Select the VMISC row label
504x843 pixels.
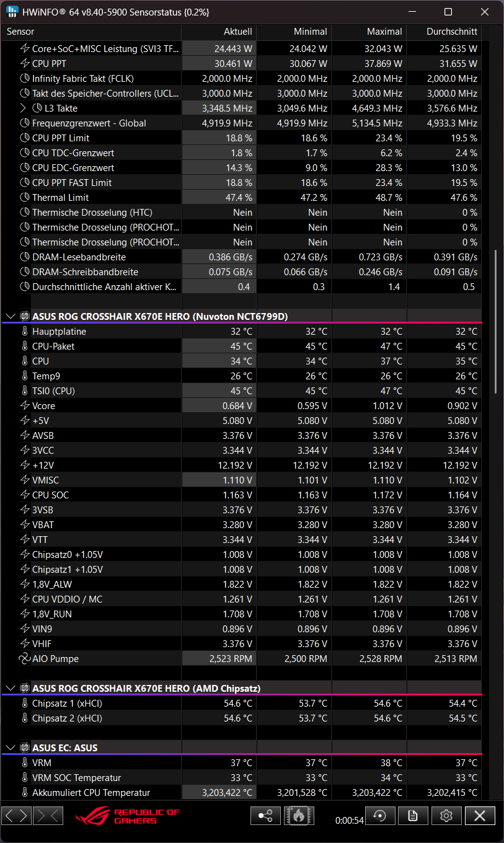(x=46, y=480)
